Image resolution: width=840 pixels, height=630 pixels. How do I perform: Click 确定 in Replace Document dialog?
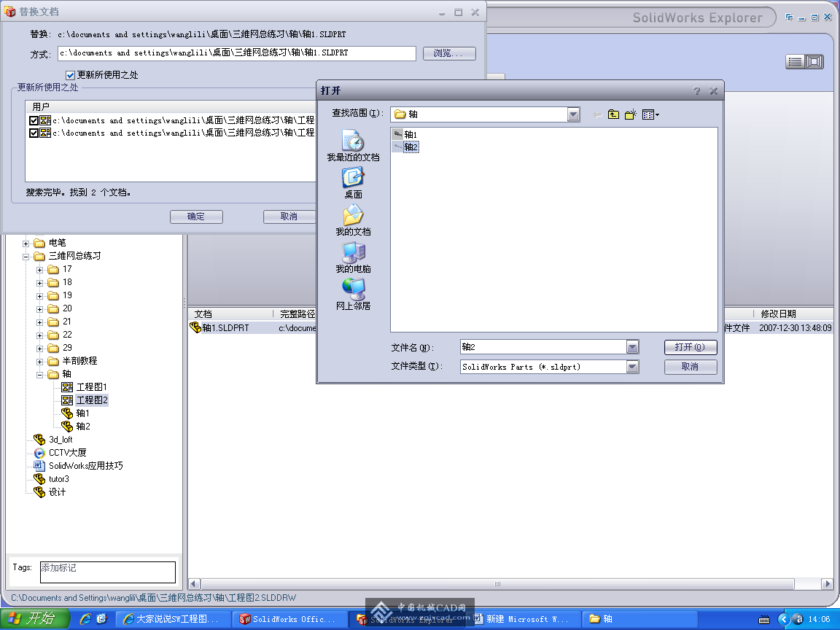pyautogui.click(x=196, y=217)
